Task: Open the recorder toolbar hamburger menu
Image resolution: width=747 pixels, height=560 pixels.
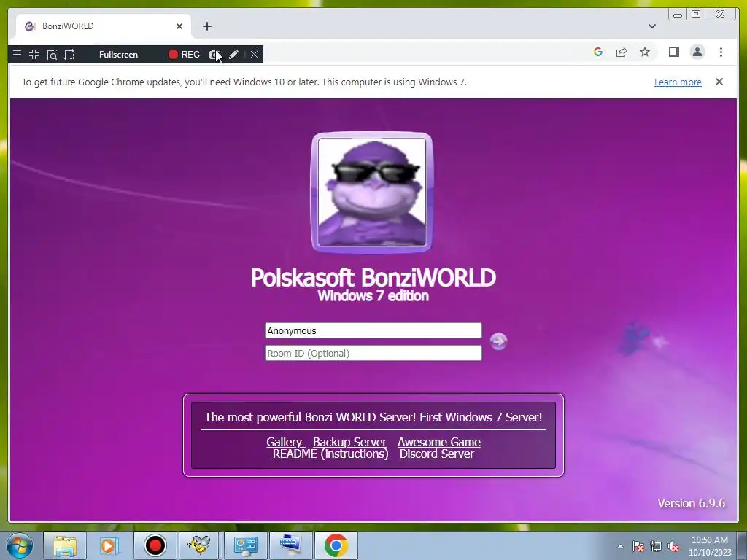Action: (x=18, y=54)
